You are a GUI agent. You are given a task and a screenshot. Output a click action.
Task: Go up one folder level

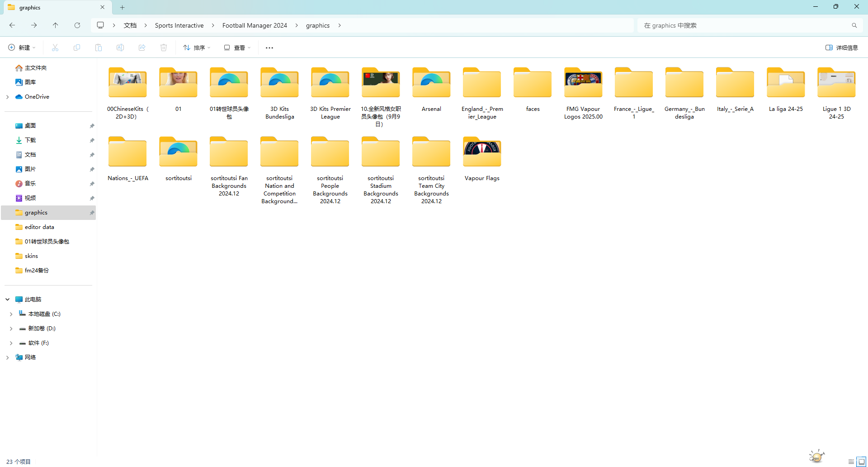pyautogui.click(x=56, y=25)
